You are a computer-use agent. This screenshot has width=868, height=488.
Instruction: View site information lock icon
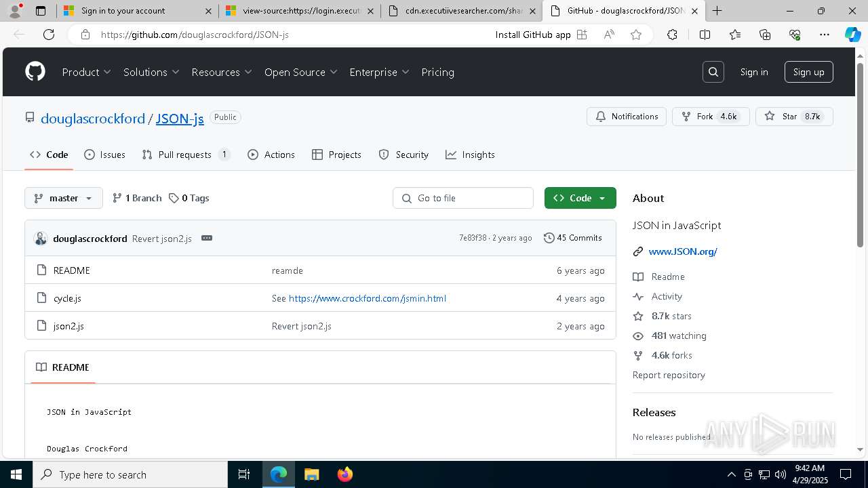point(85,35)
